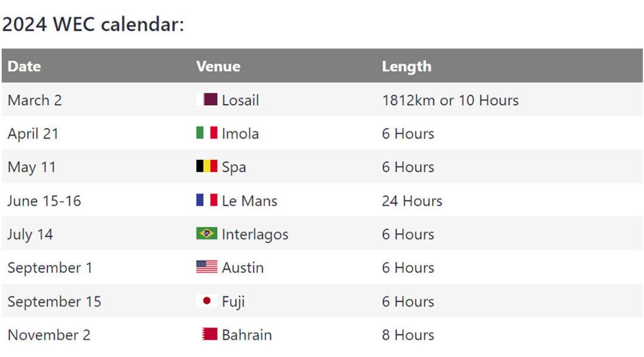Viewport: 644px width, 357px height.
Task: Click the June 15-16 date cell
Action: click(x=44, y=201)
